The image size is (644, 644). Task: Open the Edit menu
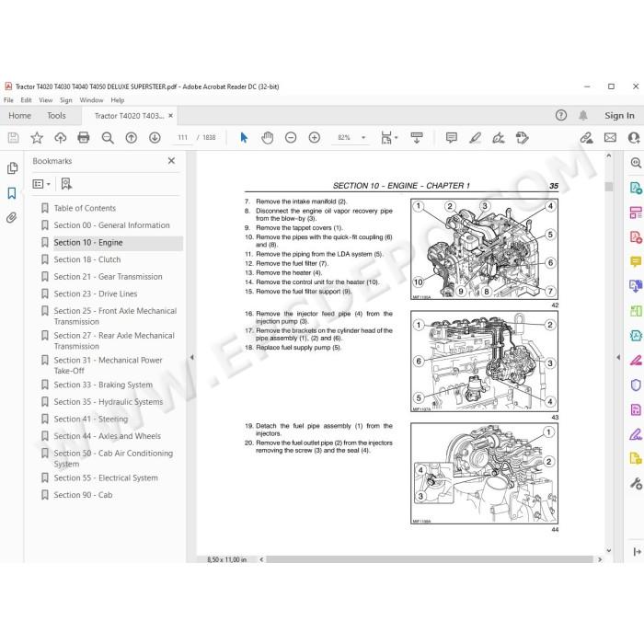(26, 99)
